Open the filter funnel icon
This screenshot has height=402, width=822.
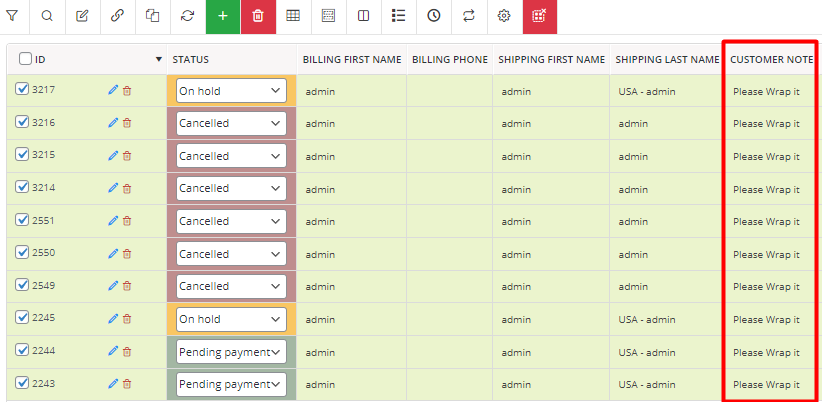(12, 16)
